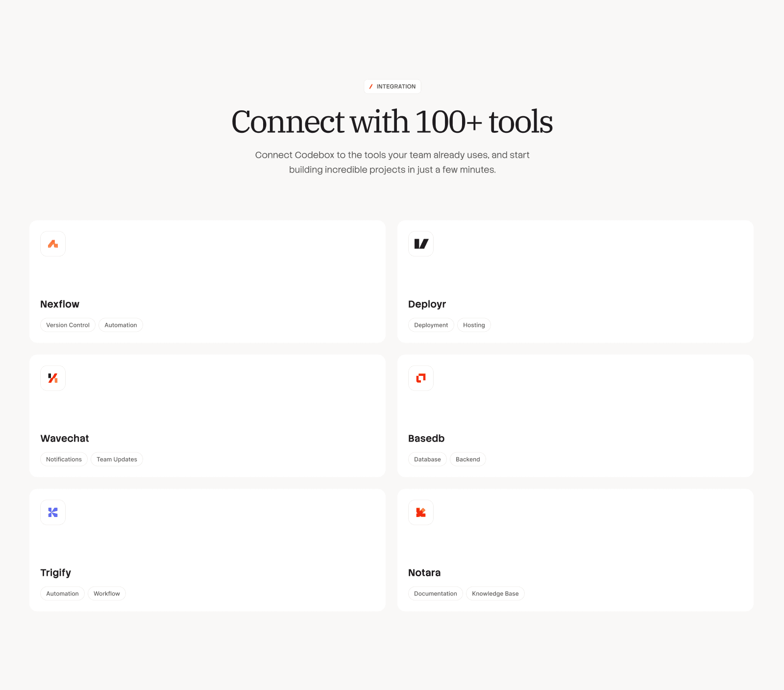
Task: Open the Wavechat logo icon
Action: [53, 378]
